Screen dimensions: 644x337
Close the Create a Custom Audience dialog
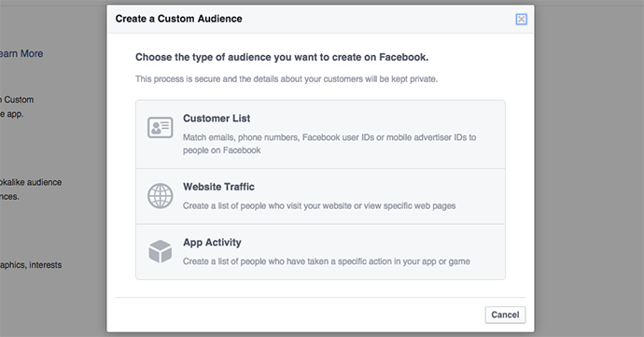521,19
